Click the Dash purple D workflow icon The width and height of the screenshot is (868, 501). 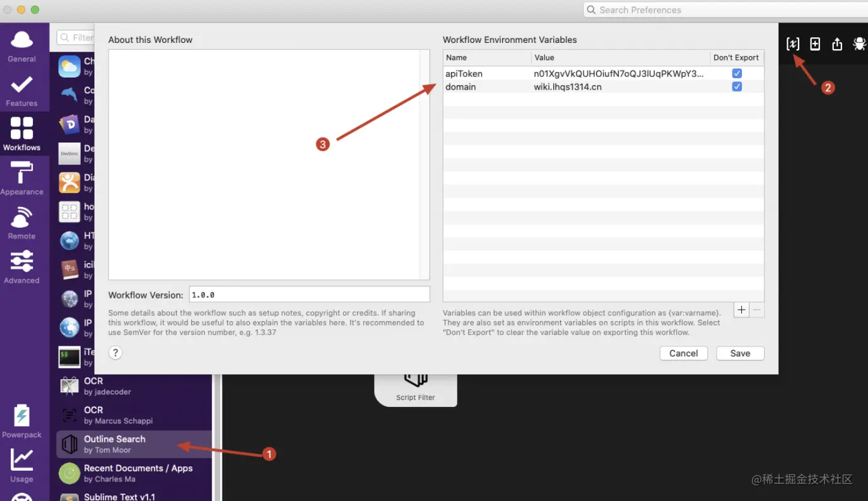[x=69, y=124]
